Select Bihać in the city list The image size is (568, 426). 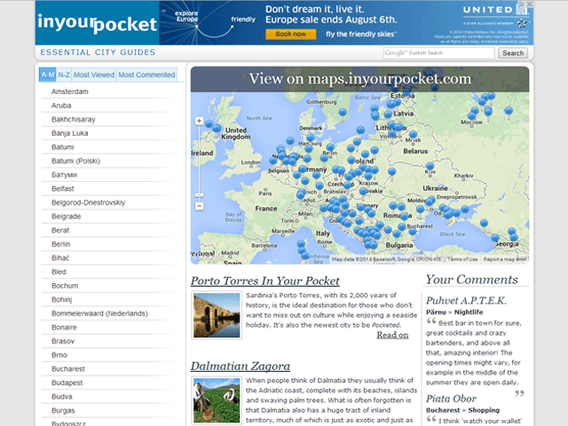point(60,258)
